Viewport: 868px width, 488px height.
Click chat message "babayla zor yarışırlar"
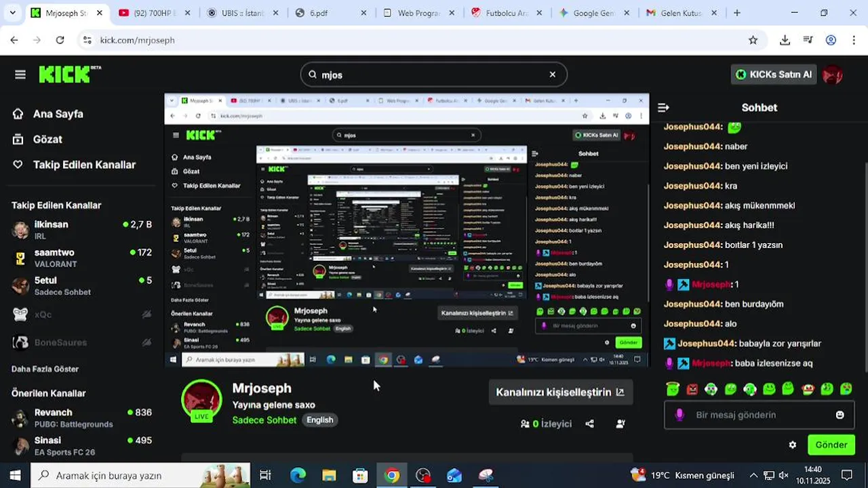[780, 344]
